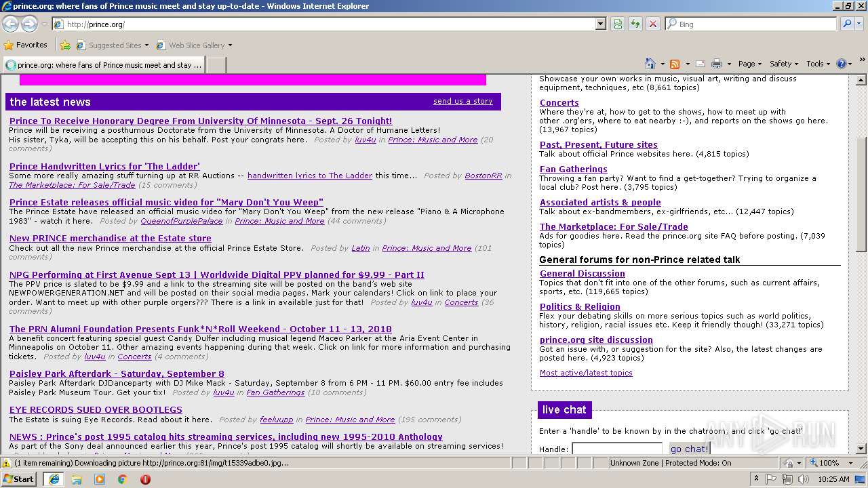Open the Print options dropdown arrow
The image size is (868, 488).
[x=729, y=64]
